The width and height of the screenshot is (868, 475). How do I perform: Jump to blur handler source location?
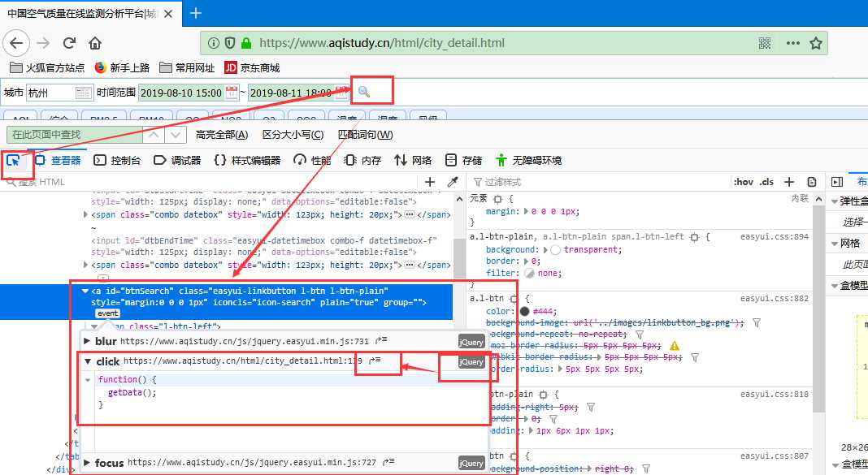pyautogui.click(x=381, y=341)
